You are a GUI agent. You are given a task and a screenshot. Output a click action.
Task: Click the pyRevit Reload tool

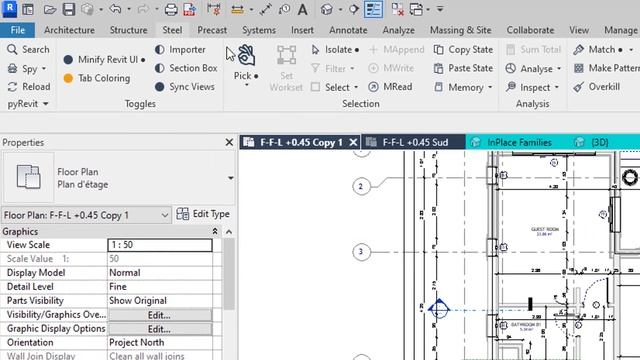pos(29,87)
